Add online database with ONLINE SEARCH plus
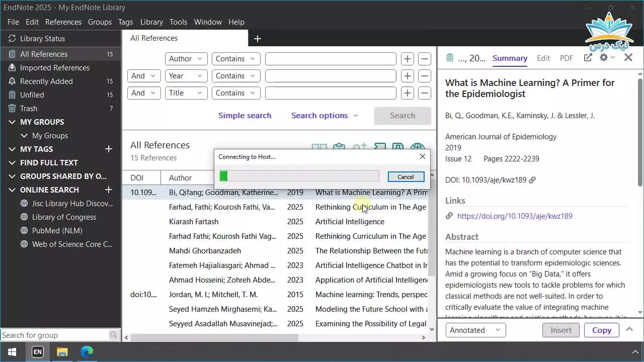 point(108,190)
